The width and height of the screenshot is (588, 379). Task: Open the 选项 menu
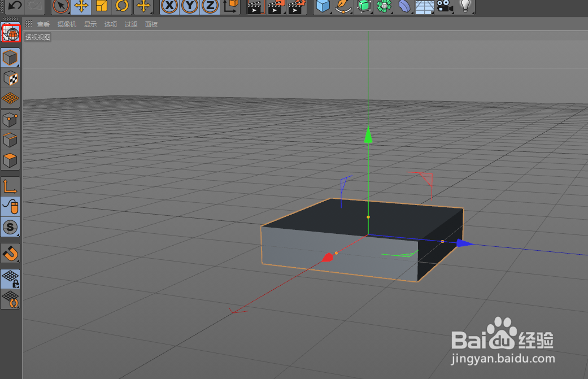click(111, 24)
